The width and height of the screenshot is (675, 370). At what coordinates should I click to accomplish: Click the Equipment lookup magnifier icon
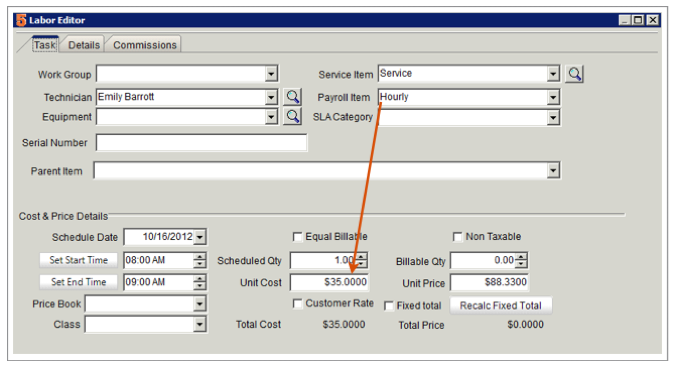pos(292,116)
